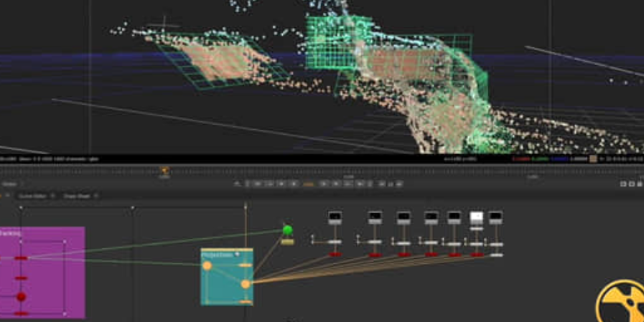The height and width of the screenshot is (322, 644).
Task: Select the white thumbnail read node
Action: 477,217
